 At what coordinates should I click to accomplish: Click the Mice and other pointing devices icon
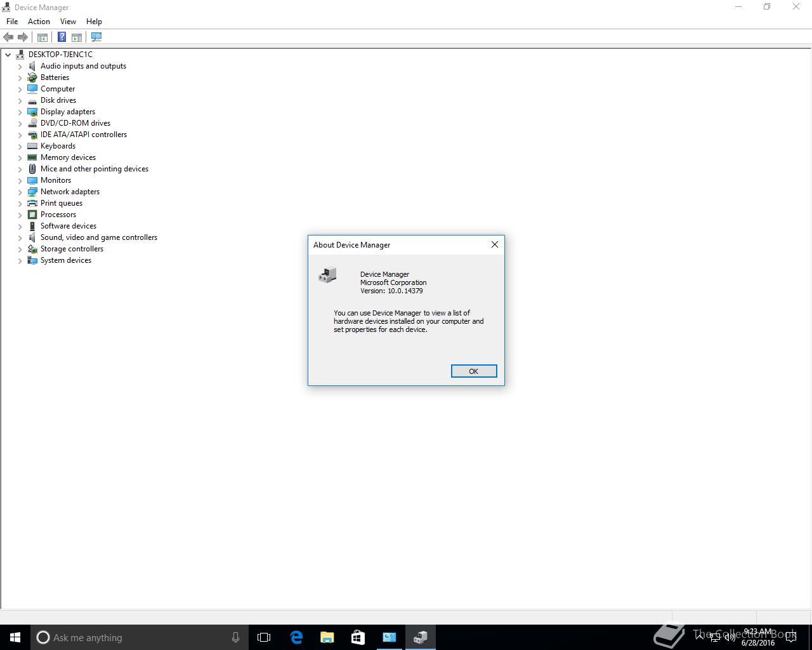pyautogui.click(x=32, y=169)
